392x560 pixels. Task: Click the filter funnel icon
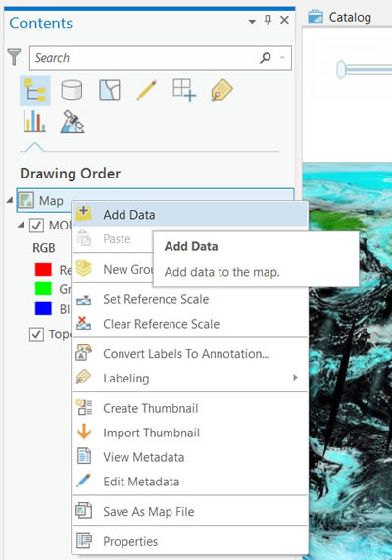15,57
